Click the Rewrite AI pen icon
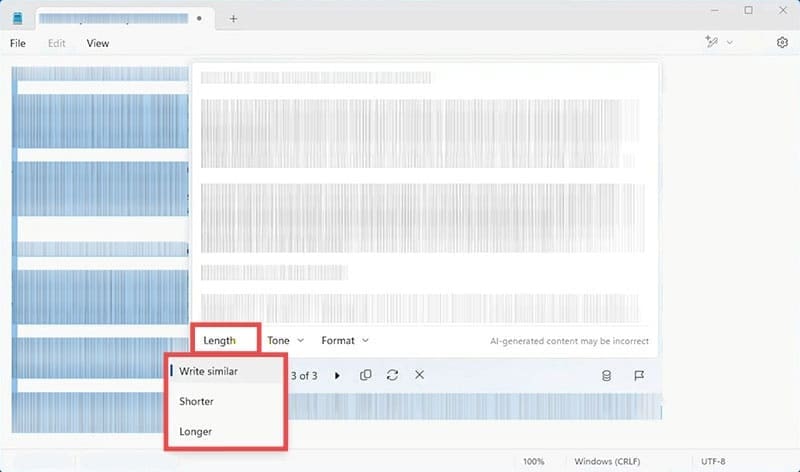Image resolution: width=800 pixels, height=472 pixels. 712,42
